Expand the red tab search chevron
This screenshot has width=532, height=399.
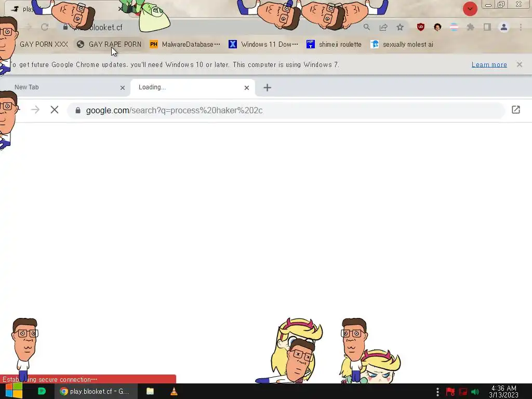click(470, 9)
